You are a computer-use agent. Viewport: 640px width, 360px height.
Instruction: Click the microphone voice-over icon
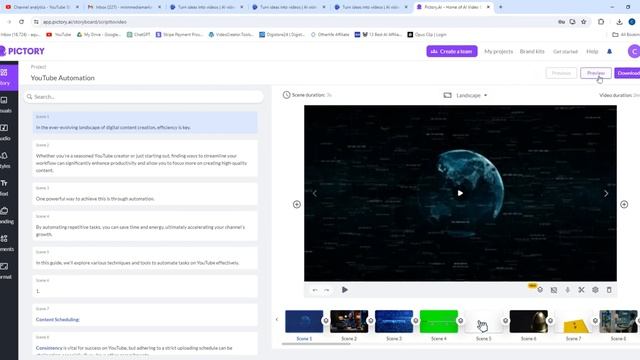[567, 290]
